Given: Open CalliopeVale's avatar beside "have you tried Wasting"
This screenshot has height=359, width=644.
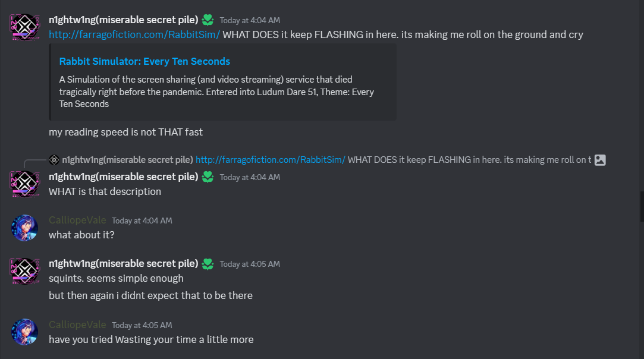Looking at the screenshot, I should [x=25, y=332].
